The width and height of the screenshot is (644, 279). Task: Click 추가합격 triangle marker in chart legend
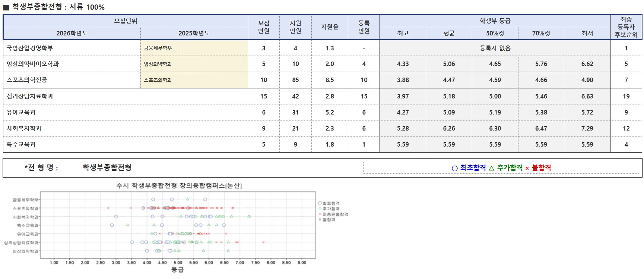click(320, 209)
